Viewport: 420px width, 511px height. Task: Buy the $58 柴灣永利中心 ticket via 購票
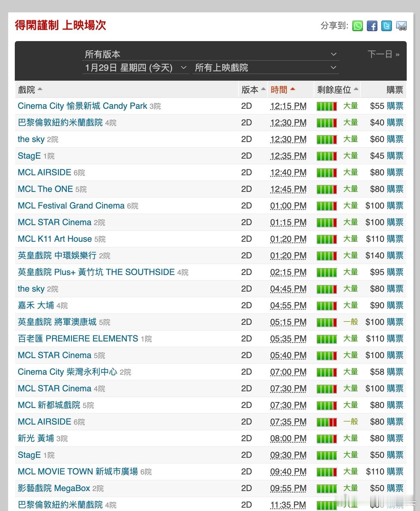395,372
